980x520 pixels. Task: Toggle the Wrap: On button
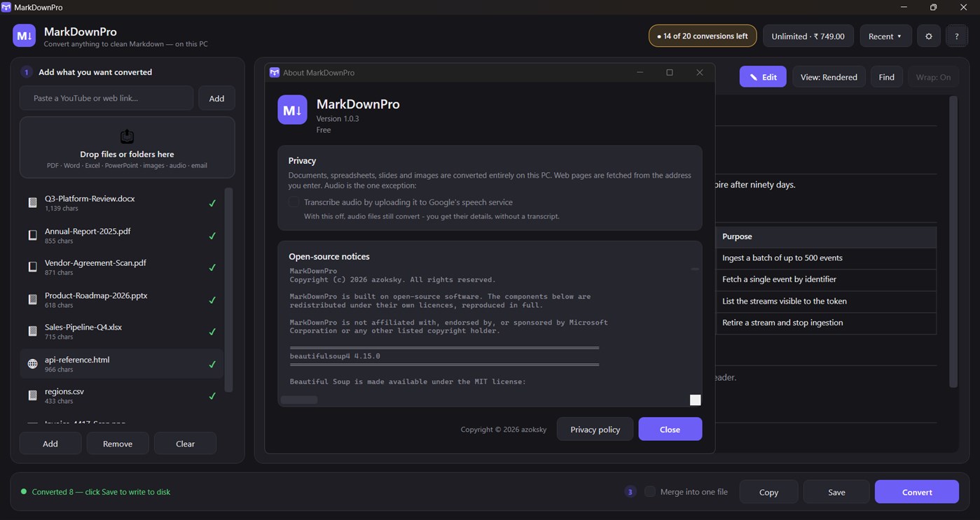coord(934,77)
